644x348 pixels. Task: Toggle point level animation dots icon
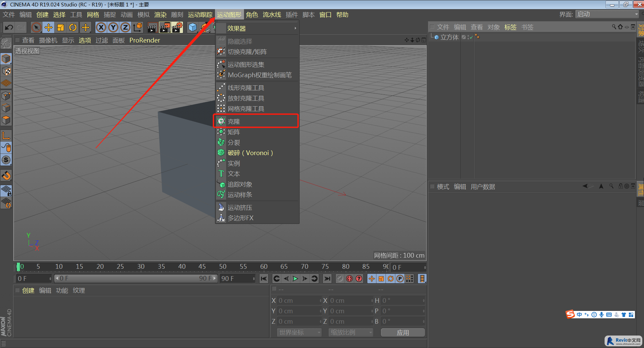point(409,279)
